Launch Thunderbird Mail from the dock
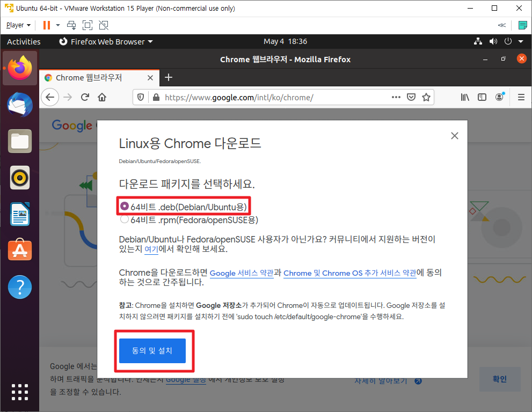The image size is (532, 412). coord(20,105)
